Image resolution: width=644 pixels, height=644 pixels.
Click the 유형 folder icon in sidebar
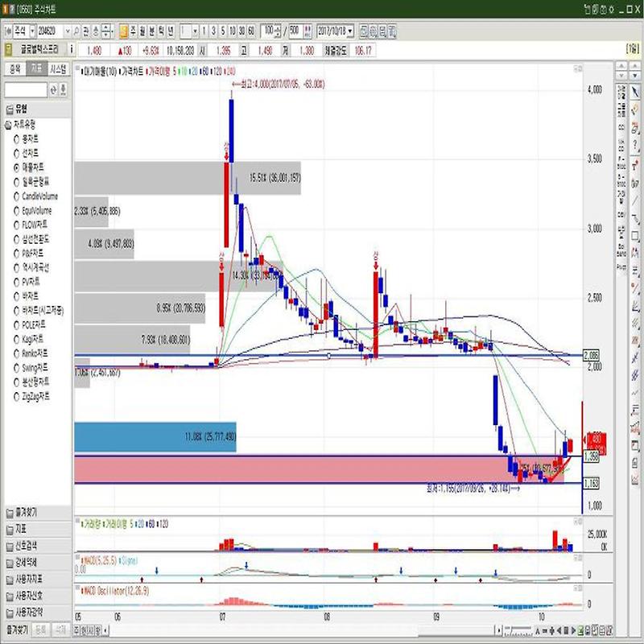[x=9, y=109]
